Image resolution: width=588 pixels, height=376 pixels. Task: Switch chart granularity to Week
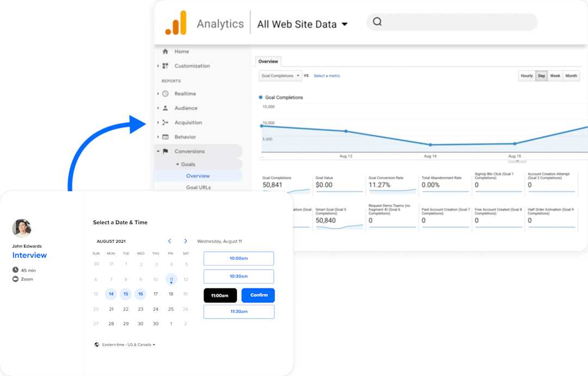(555, 76)
